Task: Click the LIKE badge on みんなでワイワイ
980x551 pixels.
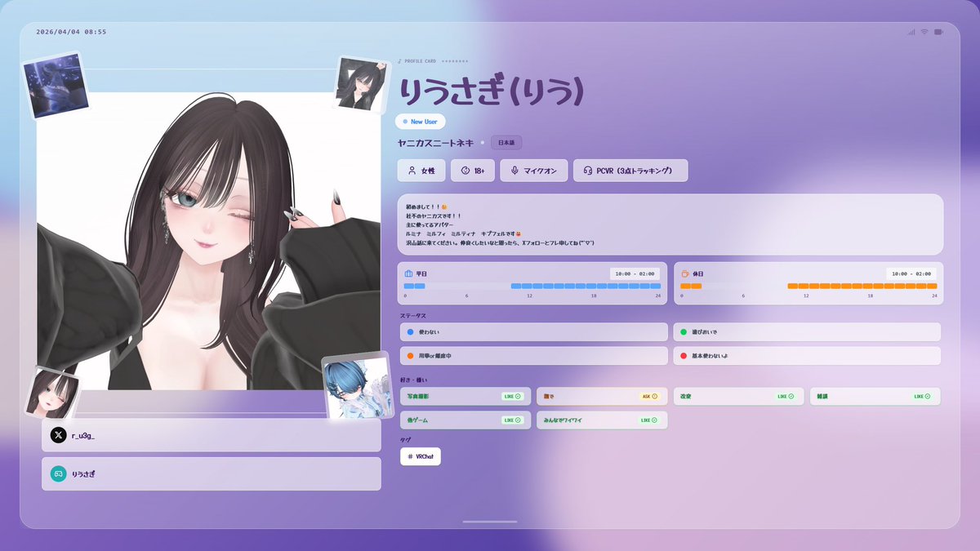Action: click(649, 420)
